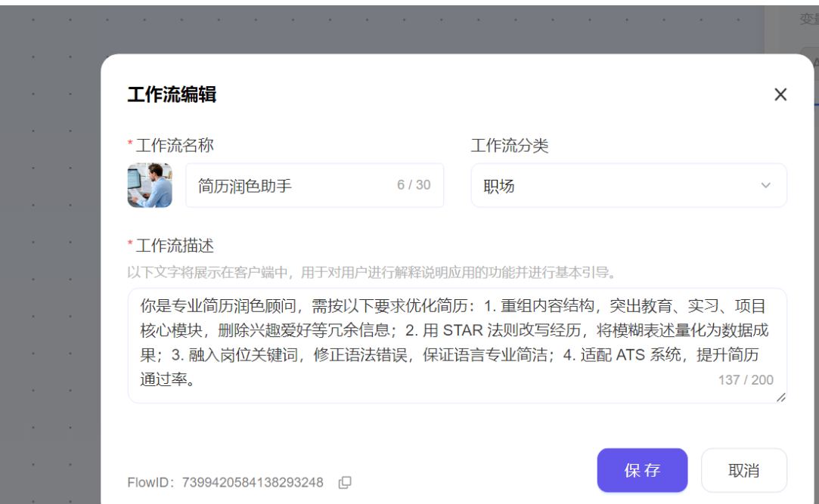
Task: Save the workflow with 保存 button
Action: 642,470
